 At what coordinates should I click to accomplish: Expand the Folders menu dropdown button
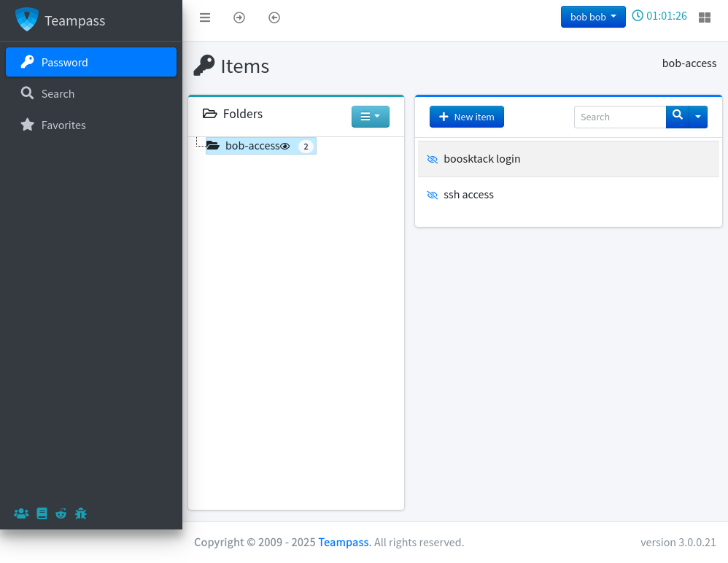pyautogui.click(x=370, y=117)
